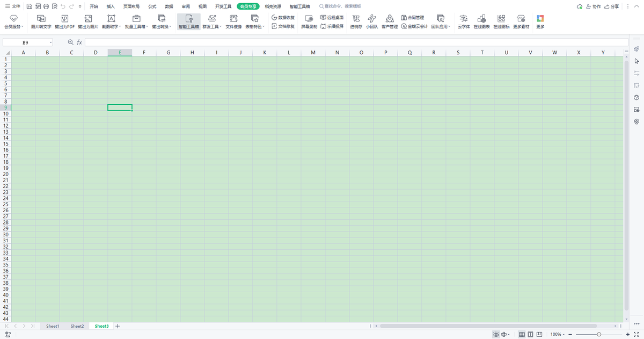
Task: Click the 在线图表 online charts icon
Action: pos(481,18)
